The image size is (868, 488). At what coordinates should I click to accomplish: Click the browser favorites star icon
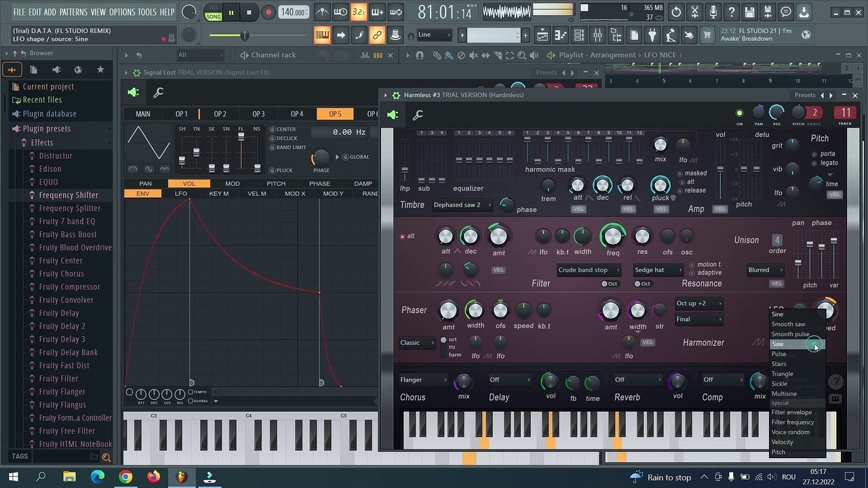[100, 69]
